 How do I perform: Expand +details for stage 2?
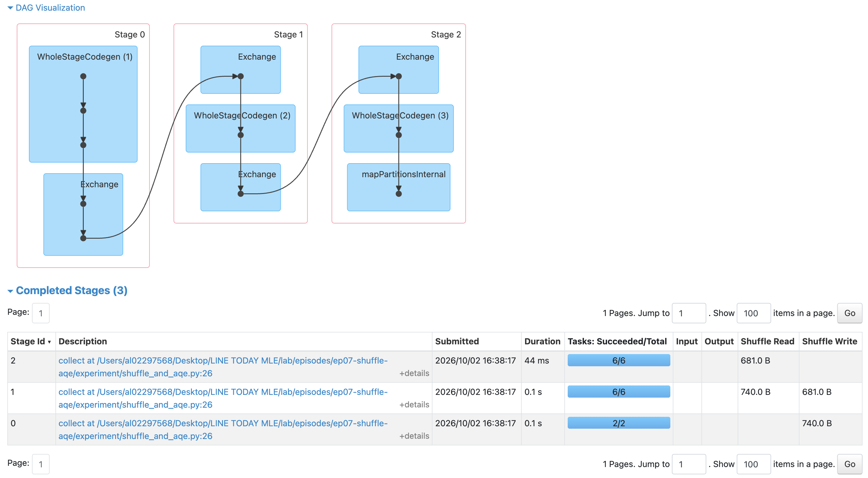pyautogui.click(x=414, y=373)
